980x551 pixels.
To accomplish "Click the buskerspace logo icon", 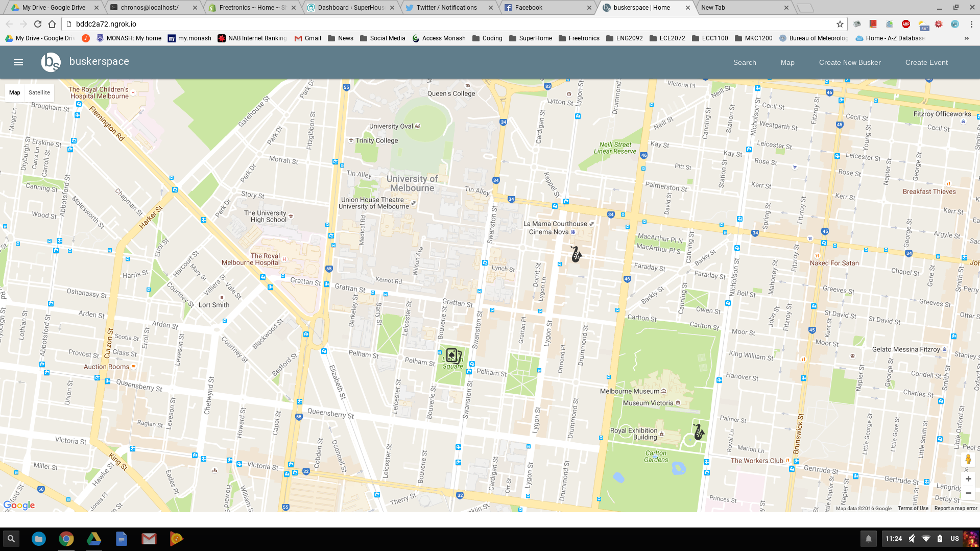I will pyautogui.click(x=51, y=62).
